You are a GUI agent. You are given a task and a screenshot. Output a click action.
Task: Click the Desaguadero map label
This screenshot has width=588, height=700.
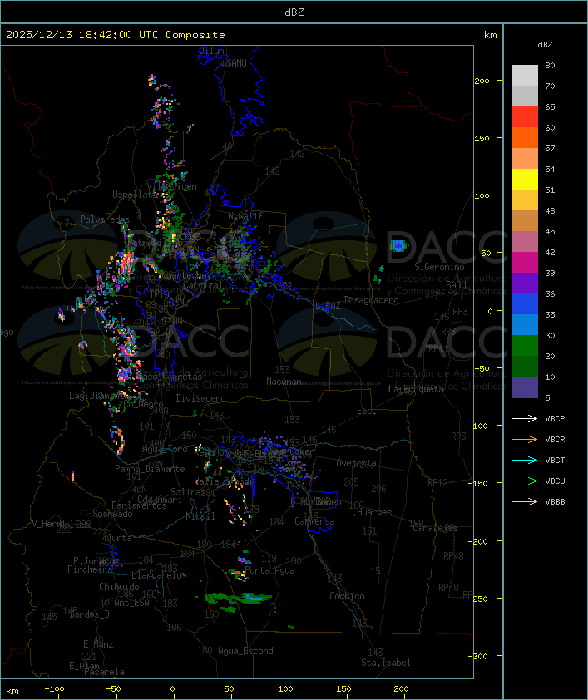[371, 300]
